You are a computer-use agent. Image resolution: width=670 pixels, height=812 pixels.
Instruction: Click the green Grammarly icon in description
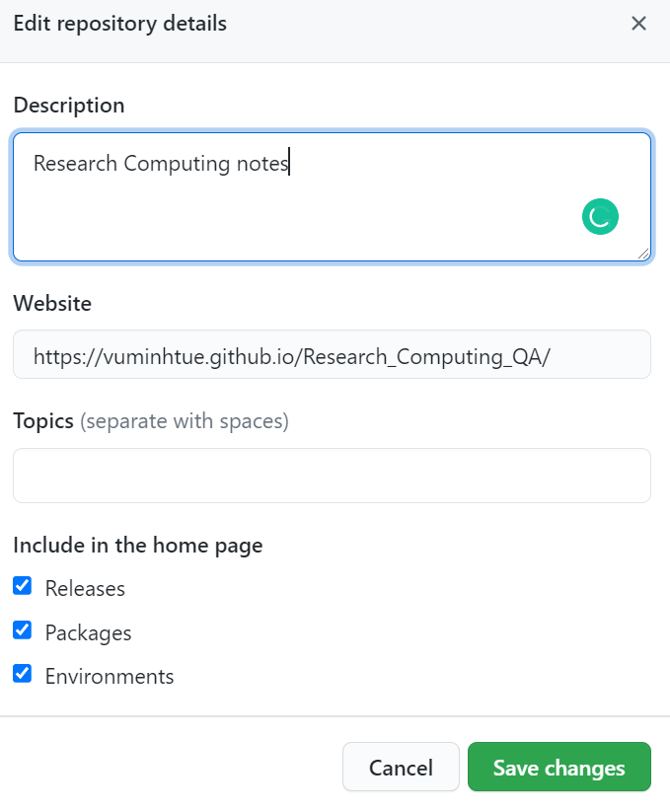coord(600,217)
